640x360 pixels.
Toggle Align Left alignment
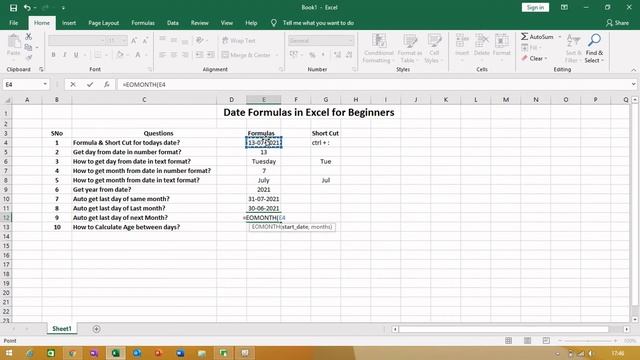[162, 55]
